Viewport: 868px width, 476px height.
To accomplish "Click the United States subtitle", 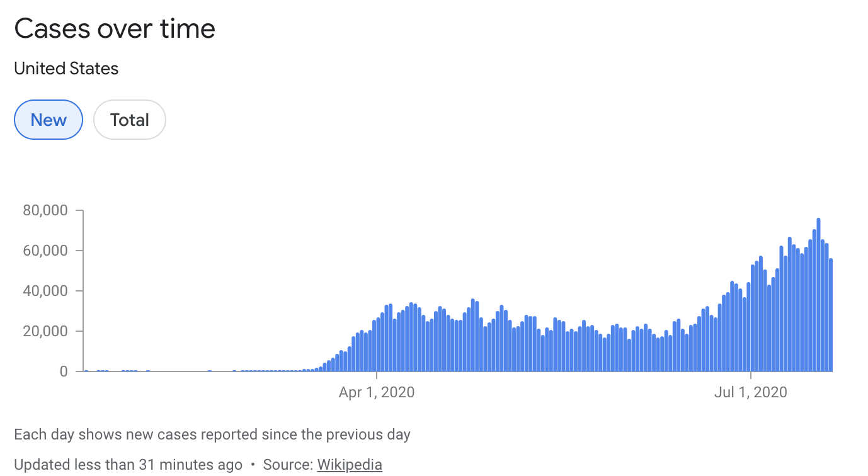I will click(x=66, y=68).
